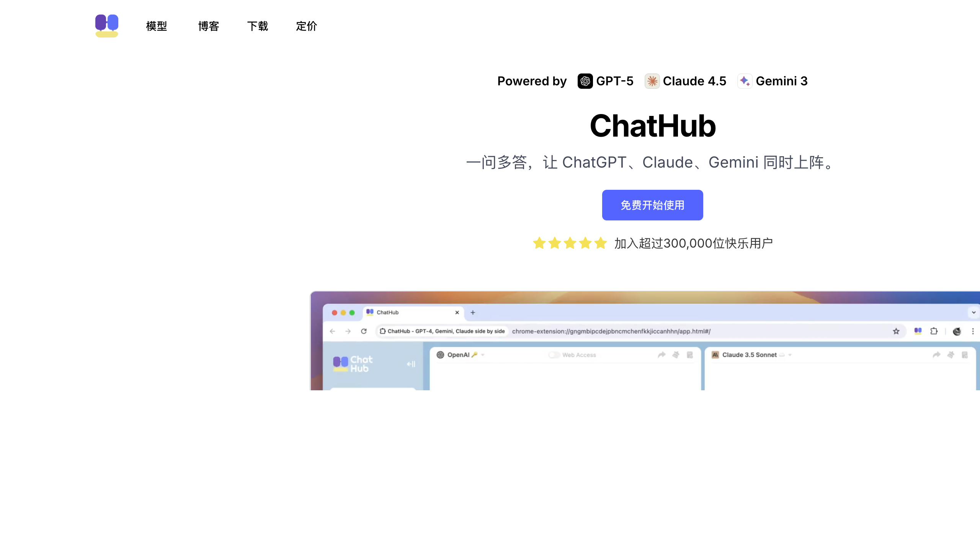The image size is (980, 551).
Task: Bookmark the page with the star icon
Action: pyautogui.click(x=896, y=331)
